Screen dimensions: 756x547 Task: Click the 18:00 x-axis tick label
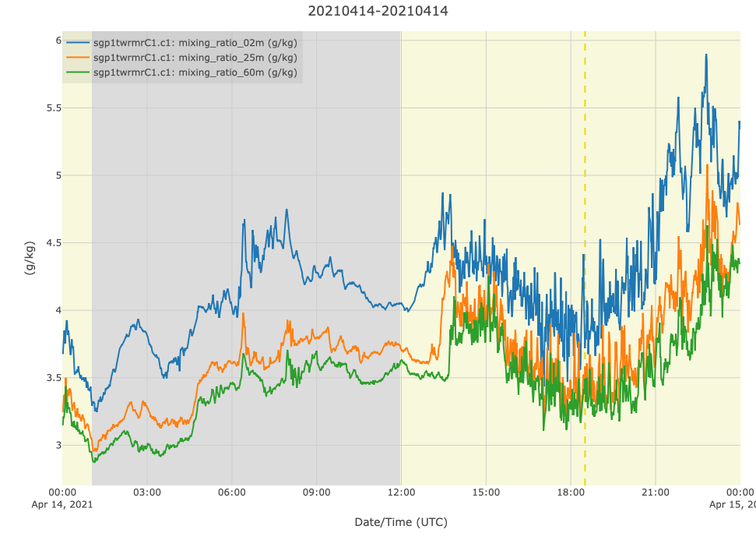pyautogui.click(x=571, y=492)
